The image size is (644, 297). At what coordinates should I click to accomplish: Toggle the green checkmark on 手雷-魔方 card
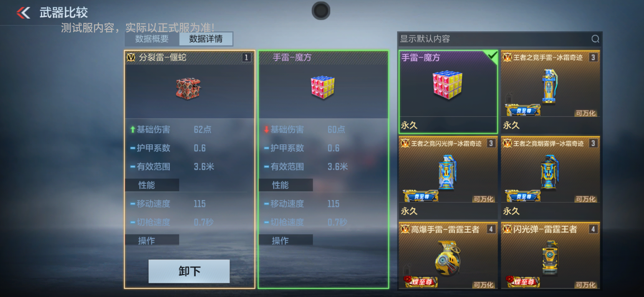(x=492, y=56)
